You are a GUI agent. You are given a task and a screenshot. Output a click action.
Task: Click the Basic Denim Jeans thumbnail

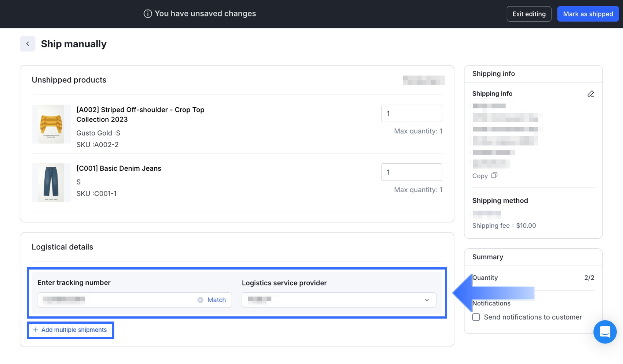pos(51,183)
